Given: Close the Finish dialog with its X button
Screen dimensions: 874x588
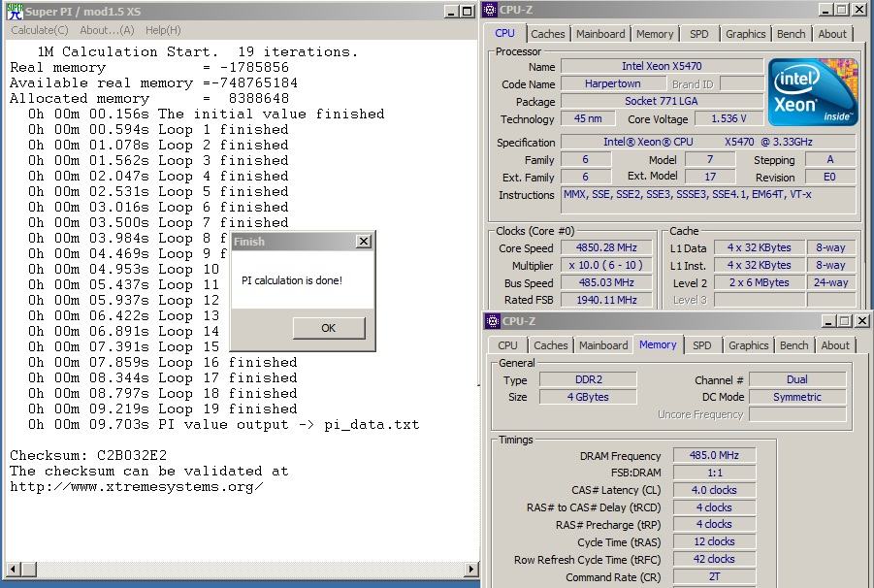Looking at the screenshot, I should (364, 242).
